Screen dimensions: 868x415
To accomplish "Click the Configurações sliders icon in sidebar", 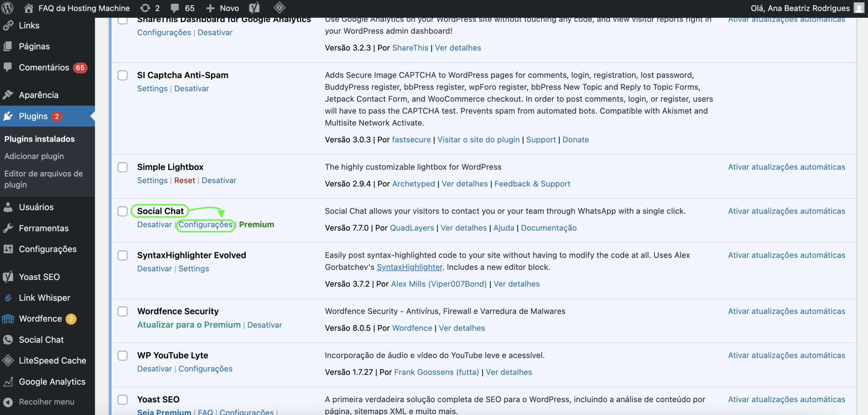I will click(8, 249).
